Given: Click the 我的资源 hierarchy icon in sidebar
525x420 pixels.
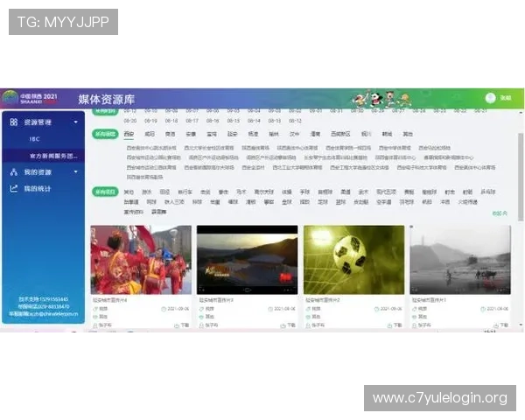Looking at the screenshot, I should click(14, 172).
